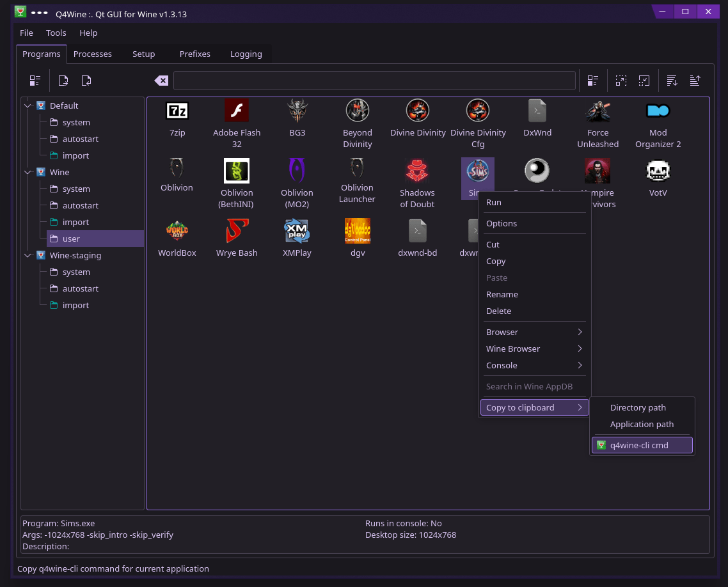Image resolution: width=728 pixels, height=587 pixels.
Task: Expand the Browser submenu
Action: (534, 333)
